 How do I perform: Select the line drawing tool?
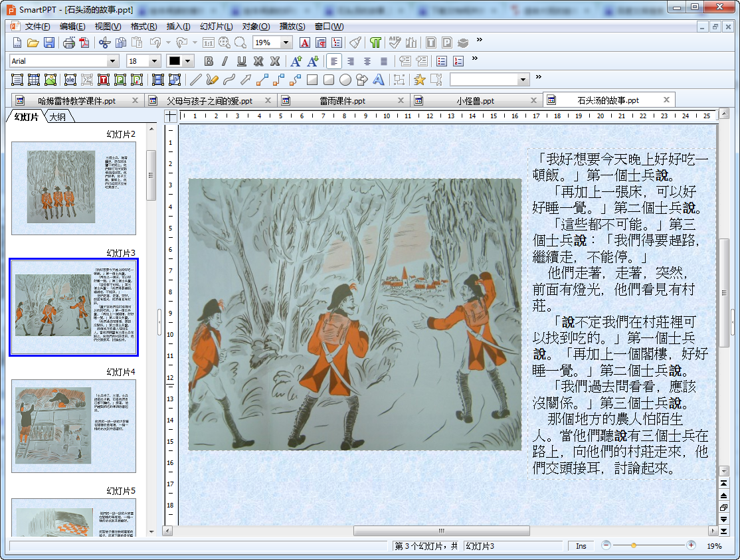(x=196, y=80)
